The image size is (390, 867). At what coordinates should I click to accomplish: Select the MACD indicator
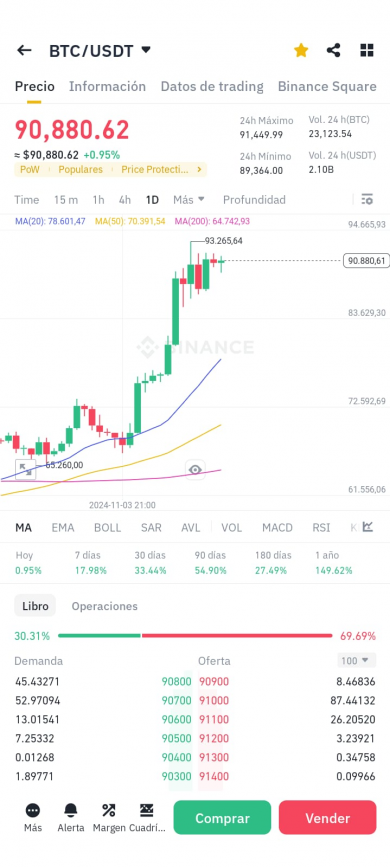277,527
